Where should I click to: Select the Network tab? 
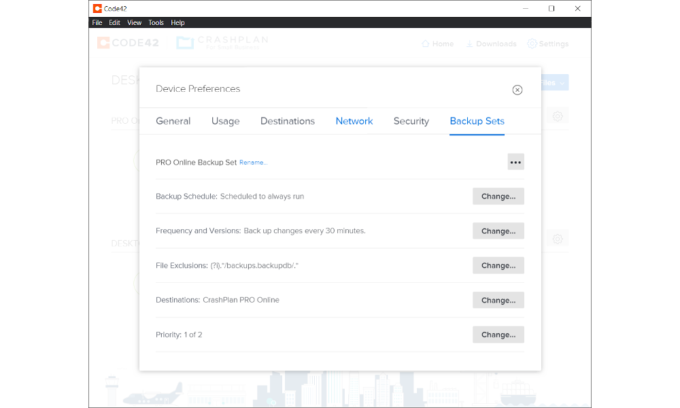click(x=354, y=121)
